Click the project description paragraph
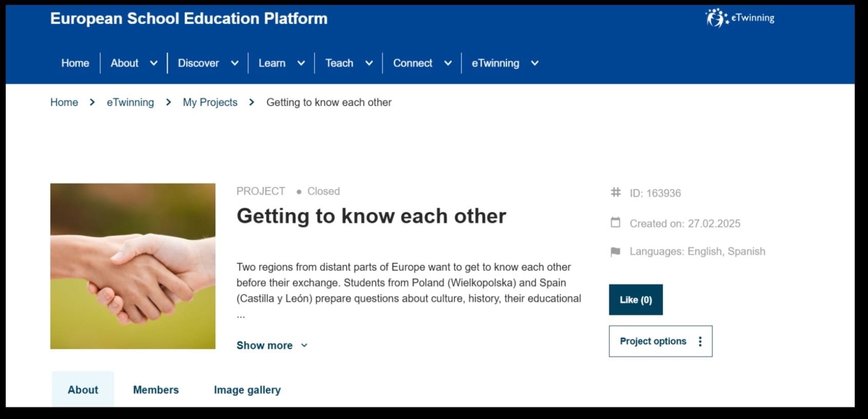The image size is (868, 419). (409, 290)
